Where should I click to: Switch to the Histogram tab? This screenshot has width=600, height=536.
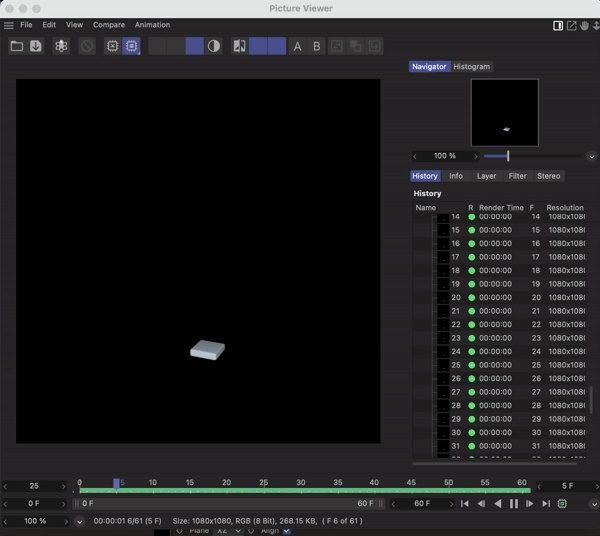pos(471,67)
